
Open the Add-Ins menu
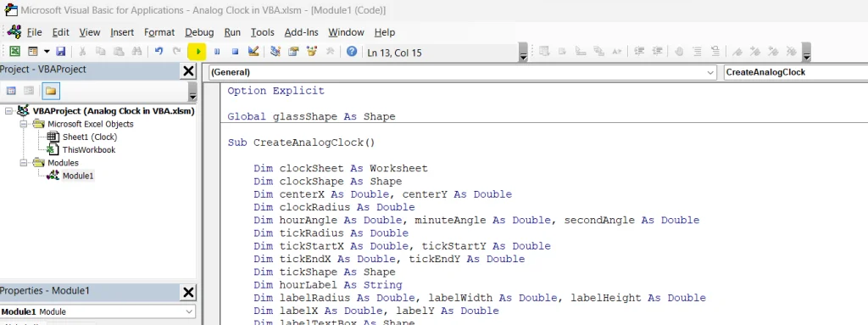pos(302,32)
